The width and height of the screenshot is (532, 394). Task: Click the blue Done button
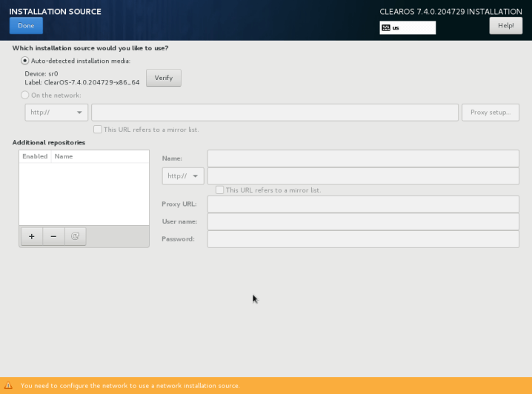coord(26,26)
